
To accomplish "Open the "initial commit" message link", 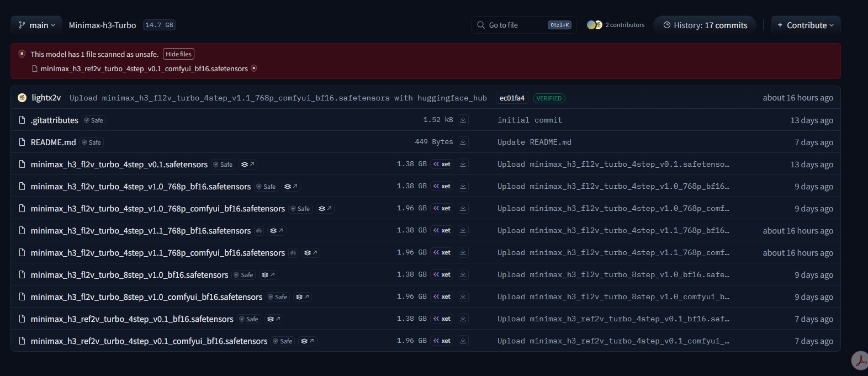I will 530,120.
